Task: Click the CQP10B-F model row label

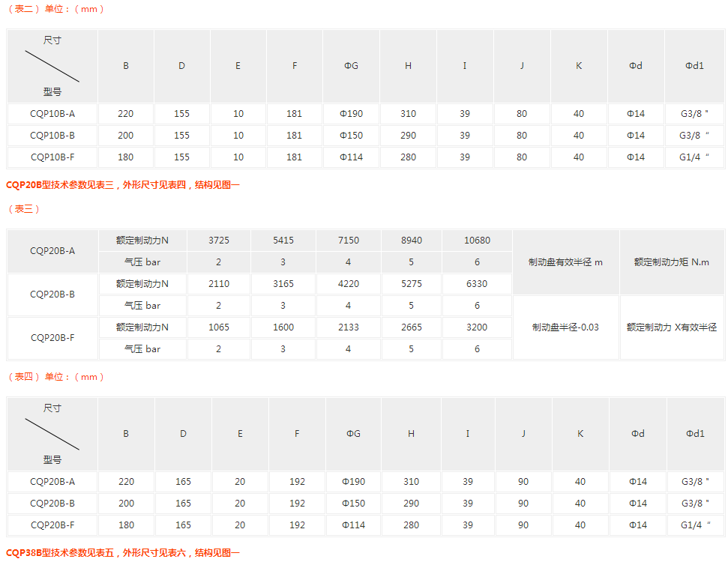Action: click(52, 157)
